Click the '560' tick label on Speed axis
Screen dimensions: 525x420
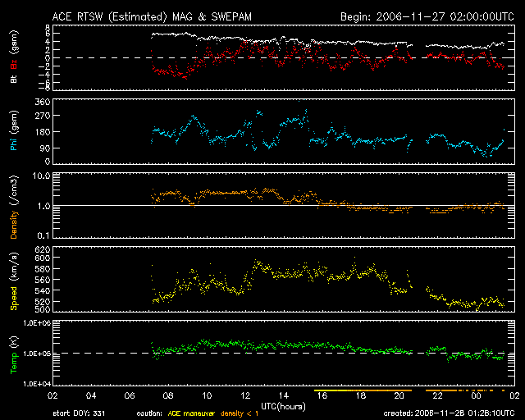(43, 280)
